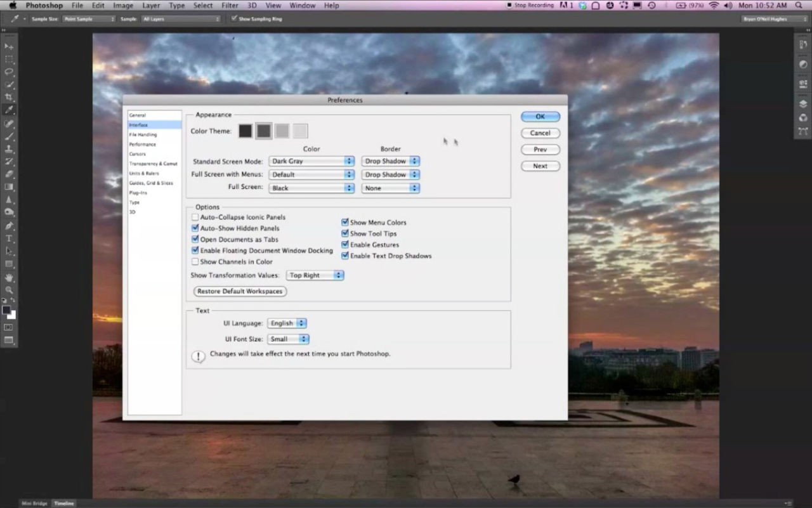Click the Restore Default Workspaces button

coord(240,291)
